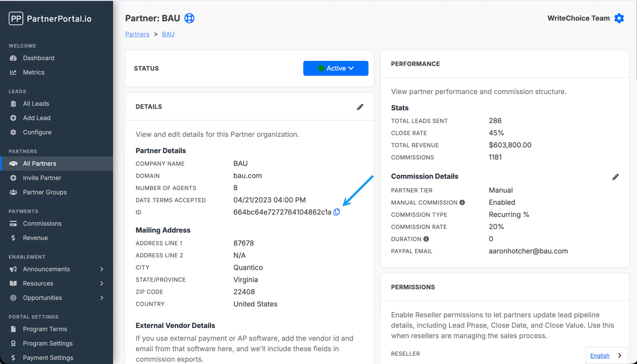The image size is (637, 364).
Task: Click the Resources book icon
Action: click(x=13, y=283)
